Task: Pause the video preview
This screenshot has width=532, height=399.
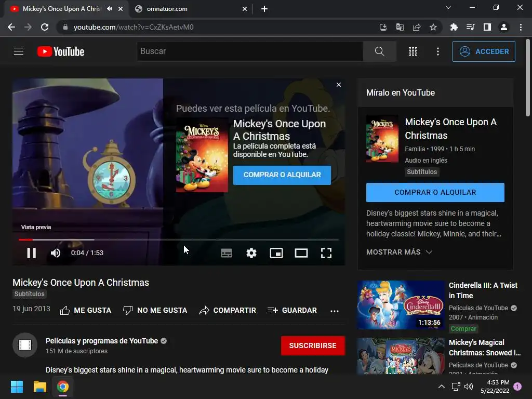Action: 32,253
